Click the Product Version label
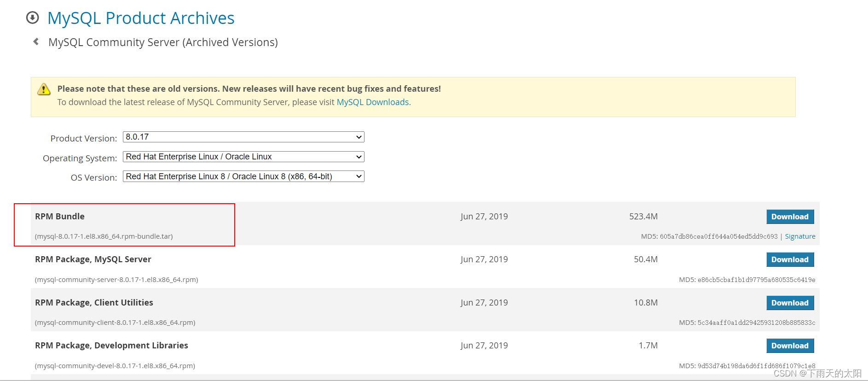868x382 pixels. point(84,138)
